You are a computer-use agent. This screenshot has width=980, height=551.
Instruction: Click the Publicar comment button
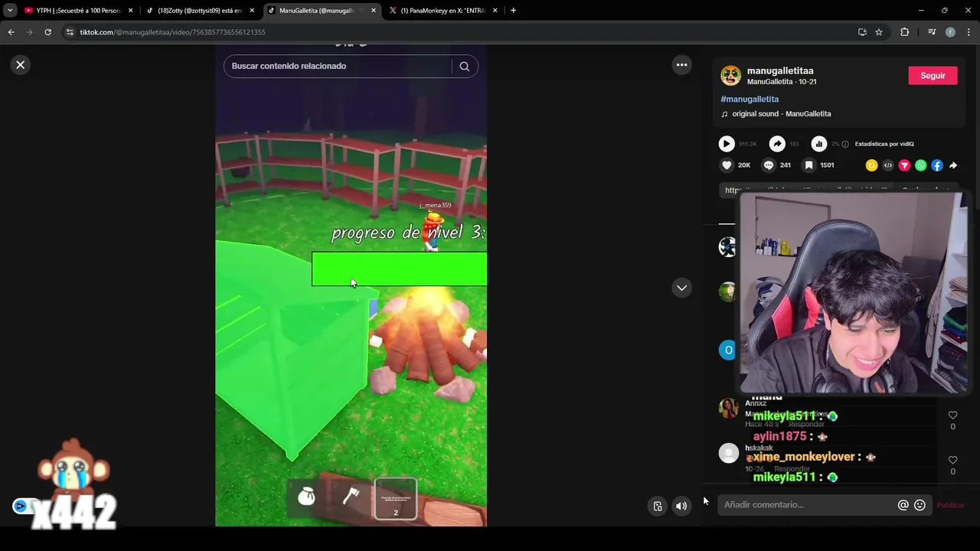click(x=951, y=505)
